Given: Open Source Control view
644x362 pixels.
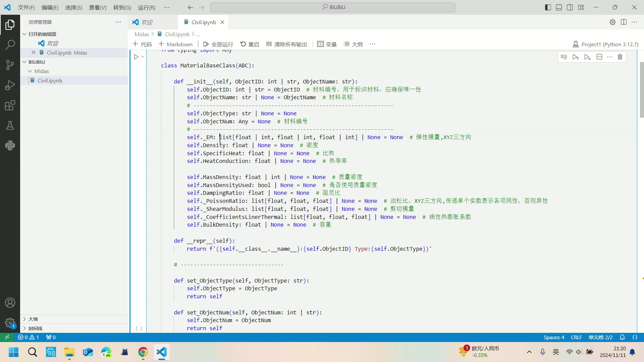Looking at the screenshot, I should (x=10, y=65).
